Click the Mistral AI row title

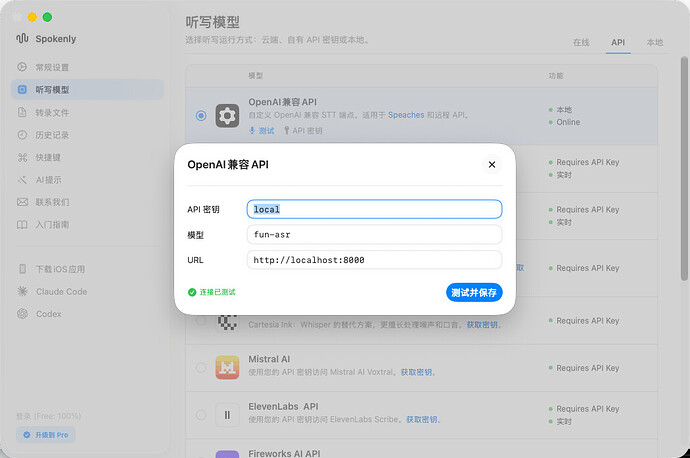(x=269, y=359)
